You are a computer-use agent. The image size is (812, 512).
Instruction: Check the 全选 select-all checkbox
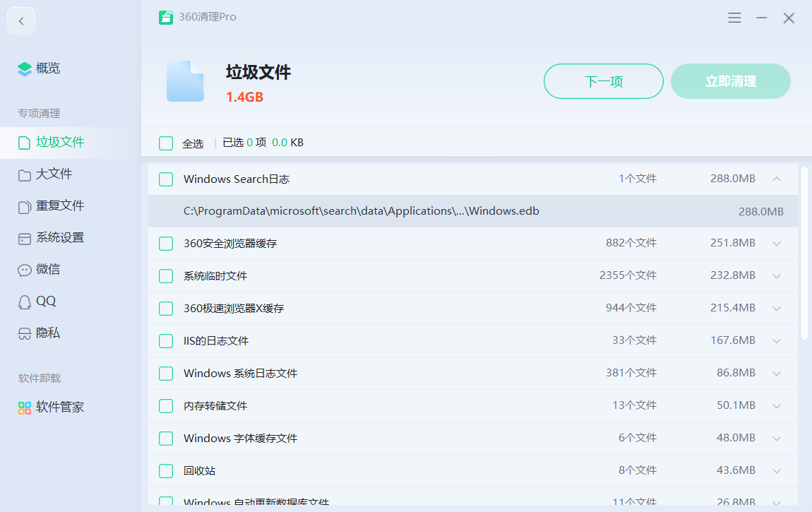point(166,143)
